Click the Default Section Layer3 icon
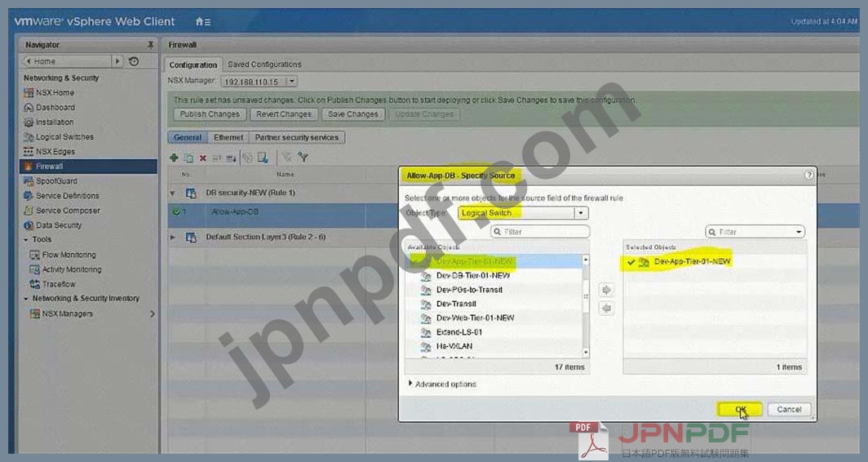868x462 pixels. [x=191, y=237]
